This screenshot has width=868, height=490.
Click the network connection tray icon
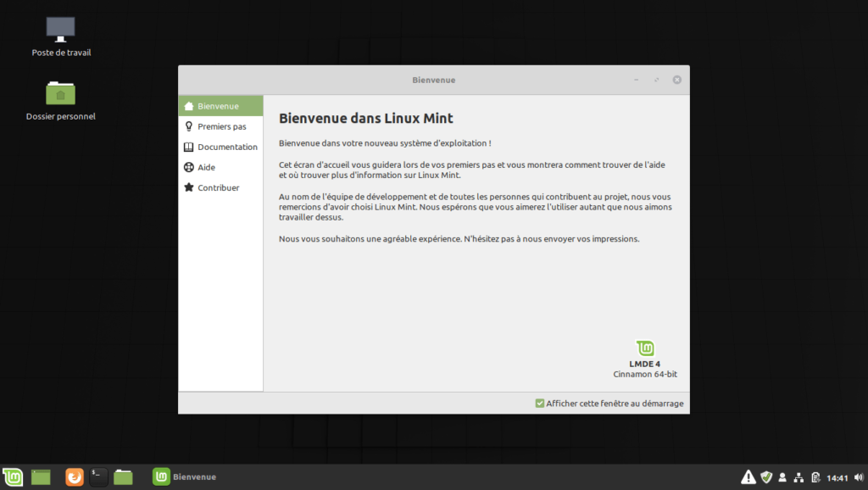(x=798, y=477)
